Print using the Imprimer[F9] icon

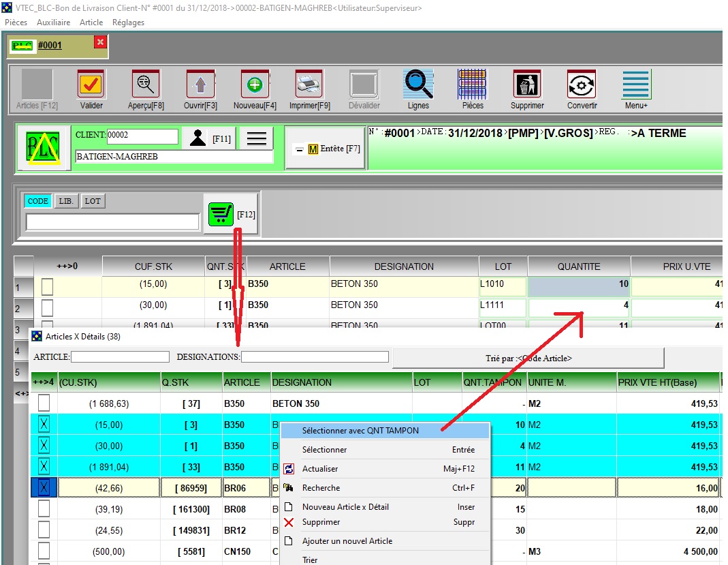tap(309, 85)
